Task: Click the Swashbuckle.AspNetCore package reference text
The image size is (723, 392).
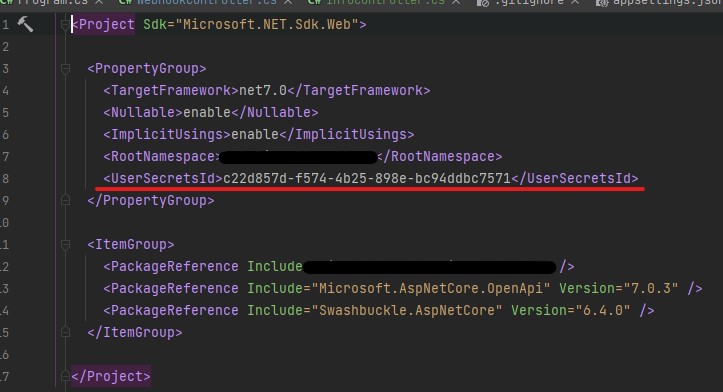Action: [x=410, y=310]
